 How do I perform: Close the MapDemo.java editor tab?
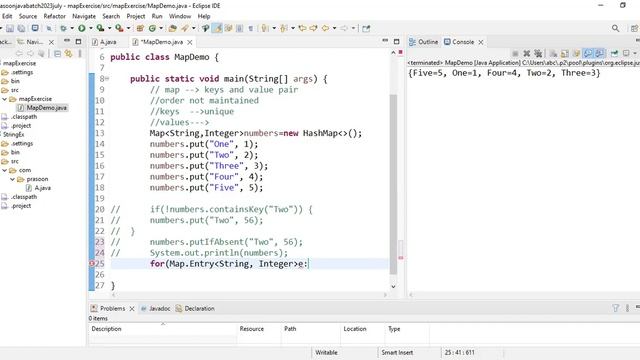point(189,42)
